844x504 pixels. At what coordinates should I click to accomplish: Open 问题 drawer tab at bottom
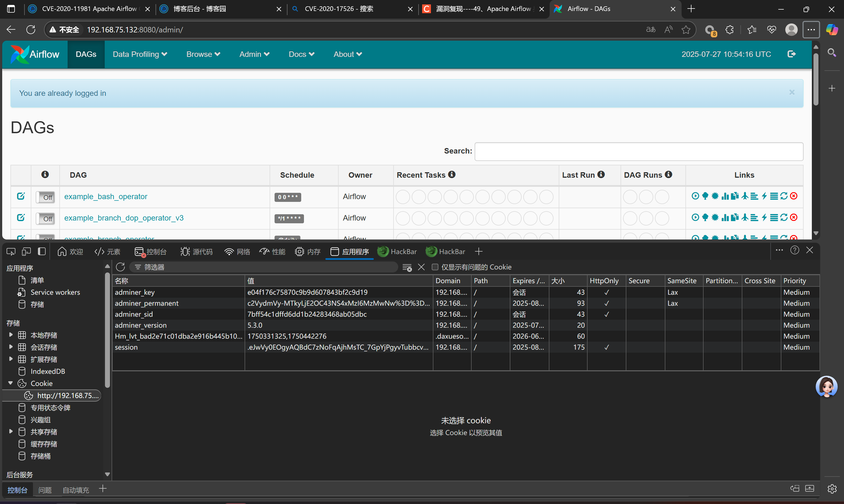[x=45, y=490]
